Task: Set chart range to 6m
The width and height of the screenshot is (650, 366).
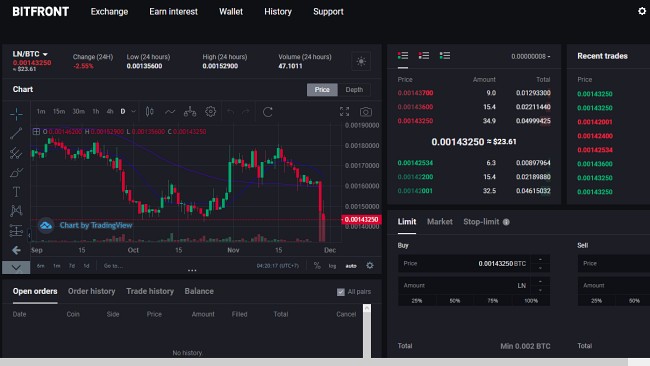Action: 41,266
